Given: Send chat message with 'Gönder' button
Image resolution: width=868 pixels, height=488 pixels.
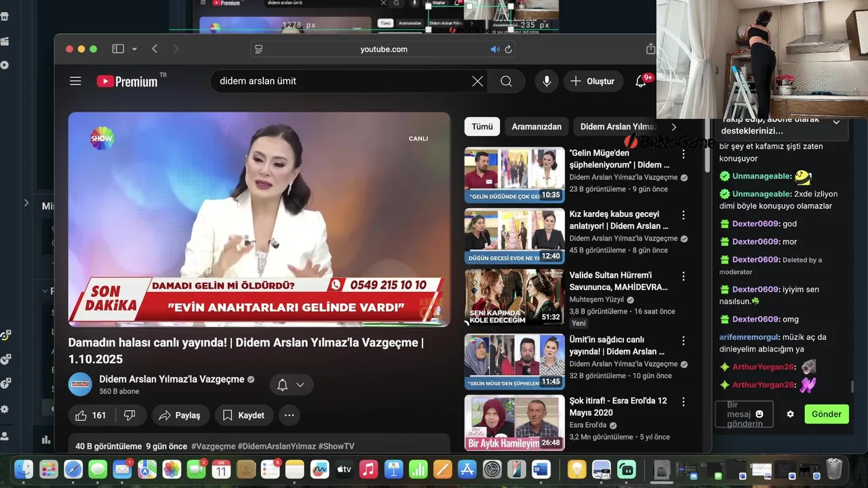Looking at the screenshot, I should click(827, 414).
